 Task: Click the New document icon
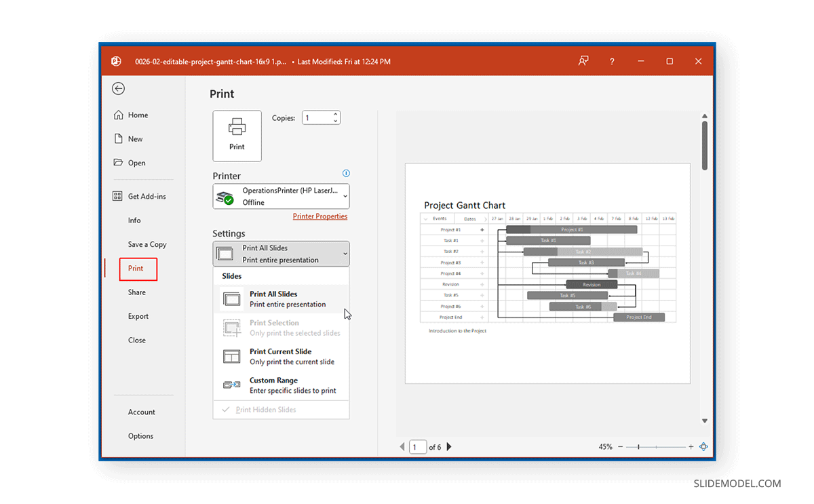click(119, 138)
